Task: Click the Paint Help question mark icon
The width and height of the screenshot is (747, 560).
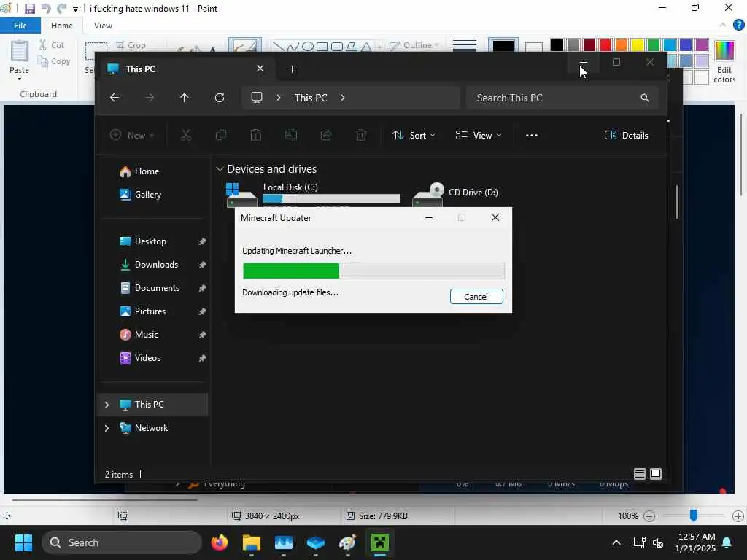Action: [x=739, y=26]
